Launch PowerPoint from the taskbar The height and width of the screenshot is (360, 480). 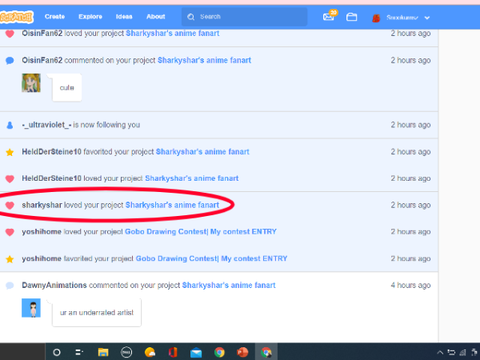coord(242,352)
